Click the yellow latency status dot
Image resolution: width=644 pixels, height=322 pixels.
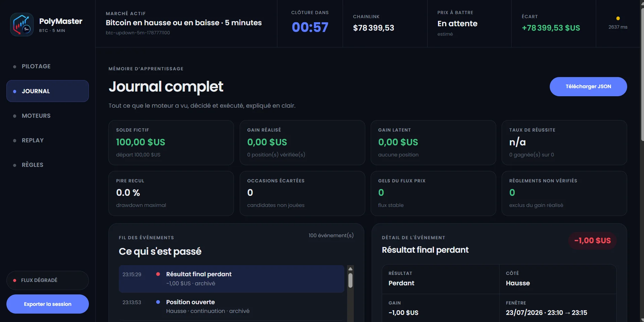click(x=618, y=19)
